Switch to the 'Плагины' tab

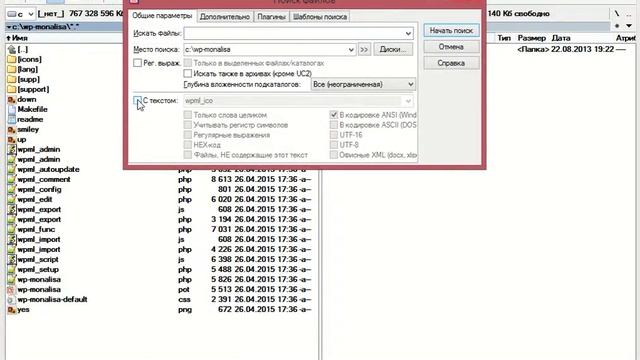pyautogui.click(x=271, y=17)
